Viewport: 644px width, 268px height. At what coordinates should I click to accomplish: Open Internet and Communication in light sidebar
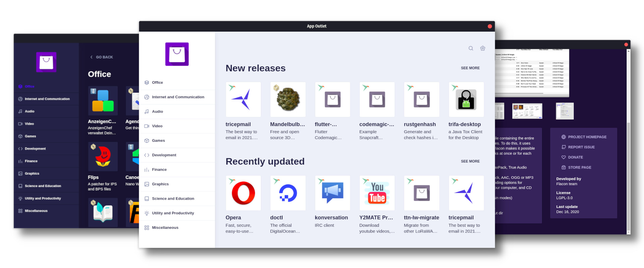coord(177,97)
